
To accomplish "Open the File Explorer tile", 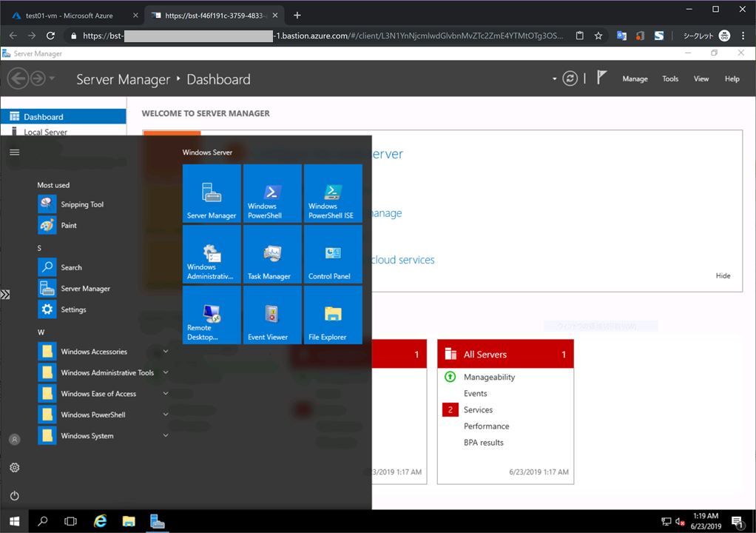I will 333,315.
